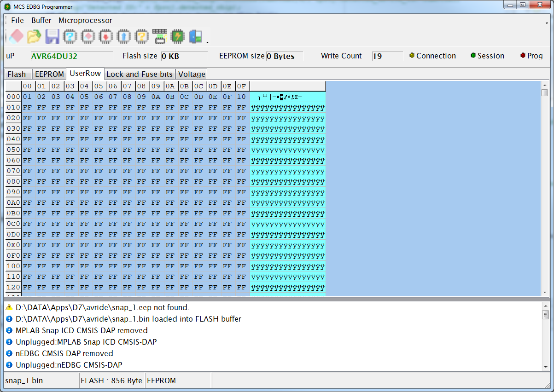This screenshot has width=554, height=392.
Task: Click the MPLAB Snap ICD CMSIS-DAP removed line
Action: (82, 330)
